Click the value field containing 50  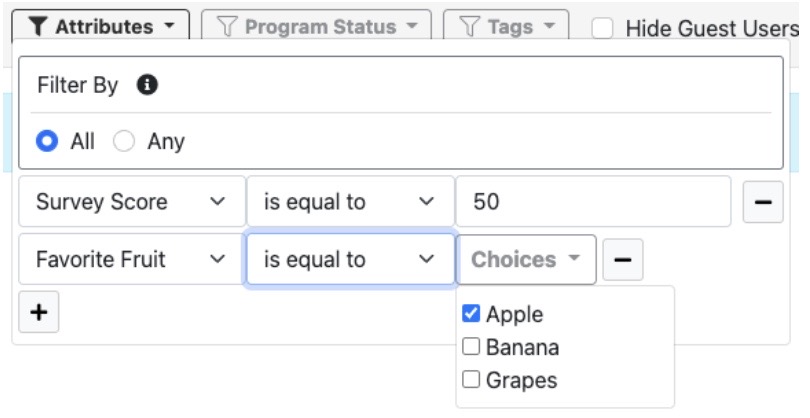point(593,202)
